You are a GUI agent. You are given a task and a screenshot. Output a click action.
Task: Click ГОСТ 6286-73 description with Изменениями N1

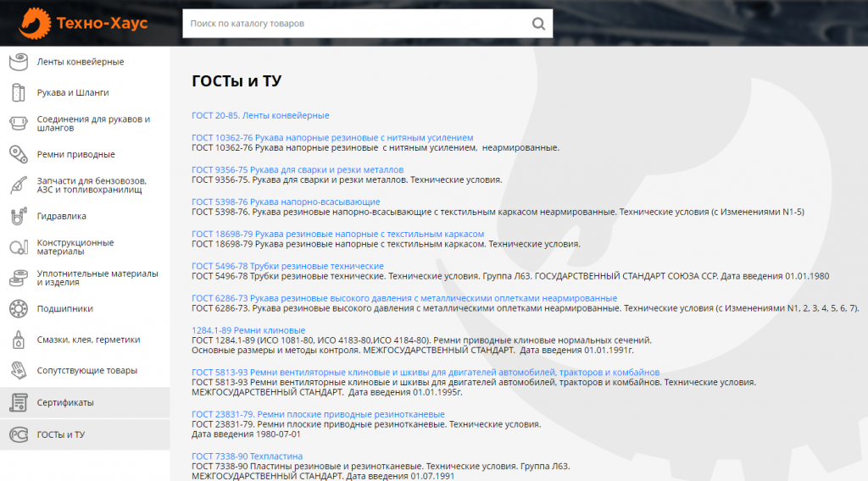[x=526, y=308]
